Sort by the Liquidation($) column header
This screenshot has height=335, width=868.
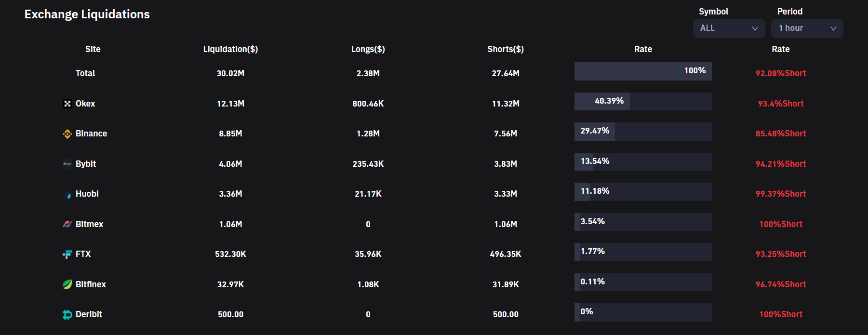(230, 49)
